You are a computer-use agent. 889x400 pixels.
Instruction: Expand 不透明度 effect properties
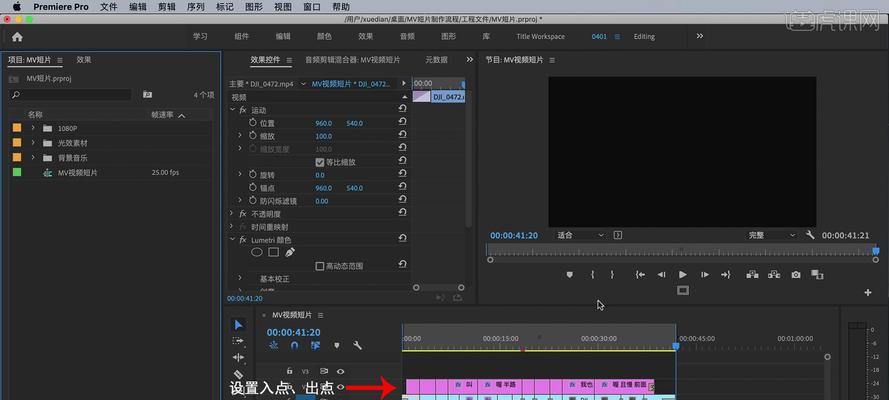coord(232,214)
